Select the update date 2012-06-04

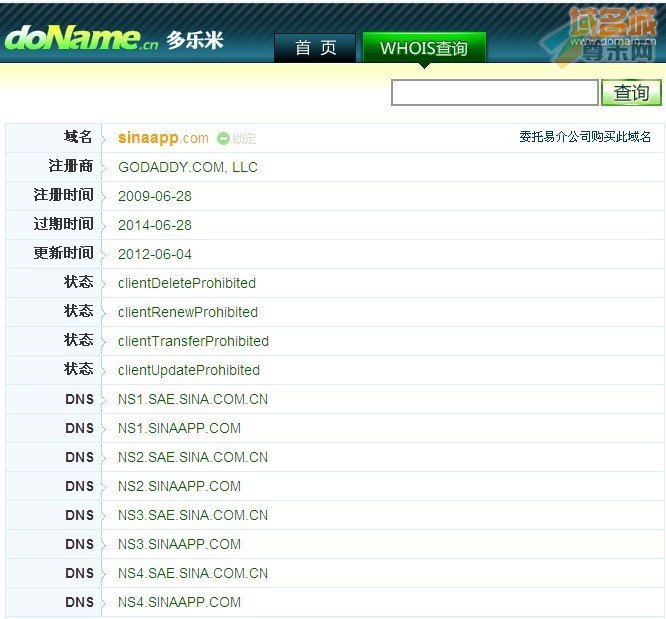(155, 254)
